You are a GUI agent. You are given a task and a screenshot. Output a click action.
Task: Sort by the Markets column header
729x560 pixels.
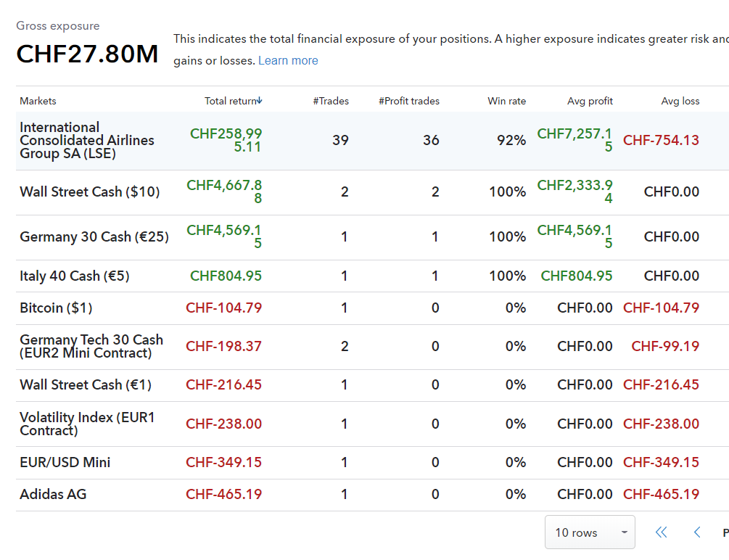pos(38,101)
